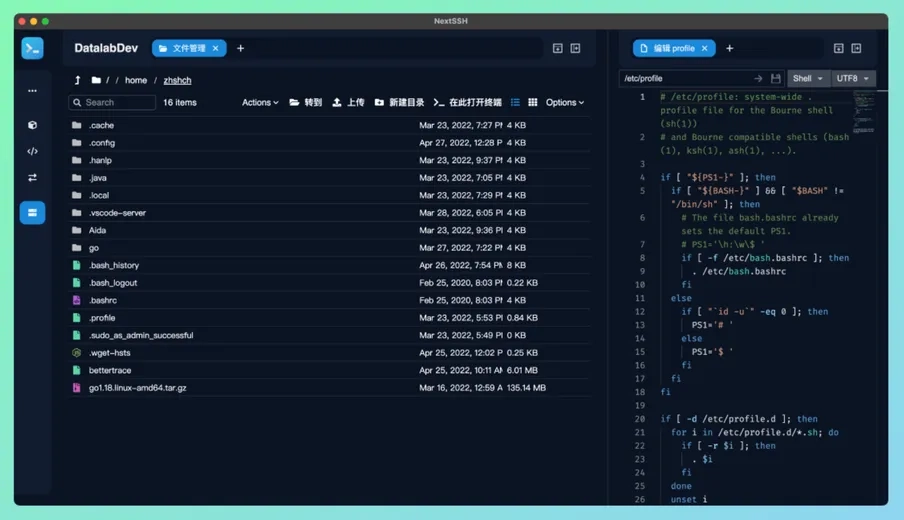Click the home breadcrumb link

tap(136, 80)
